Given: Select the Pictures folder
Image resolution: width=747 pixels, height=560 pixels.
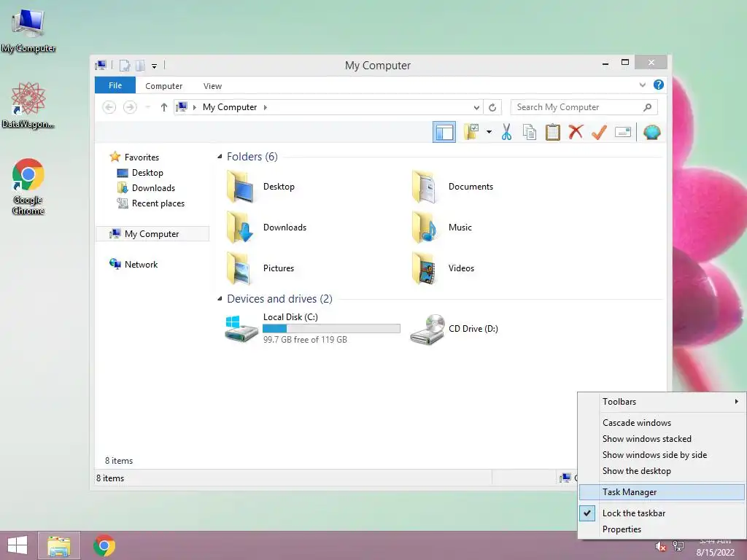Looking at the screenshot, I should tap(260, 268).
